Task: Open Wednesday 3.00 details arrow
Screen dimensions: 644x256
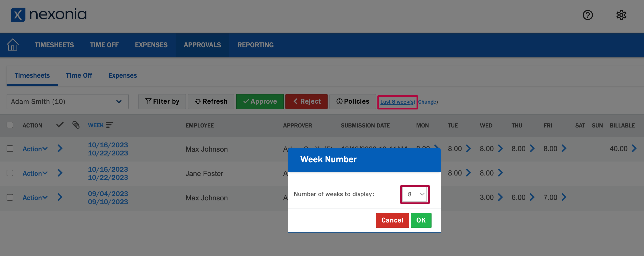Action: (500, 197)
